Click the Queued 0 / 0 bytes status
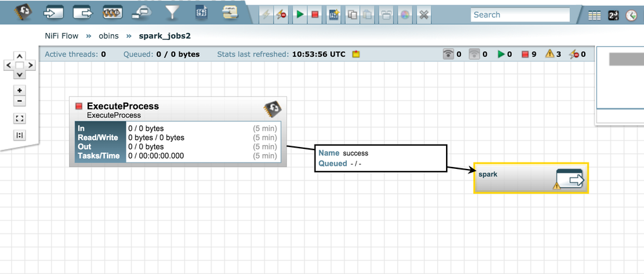This screenshot has height=274, width=644. tap(161, 54)
